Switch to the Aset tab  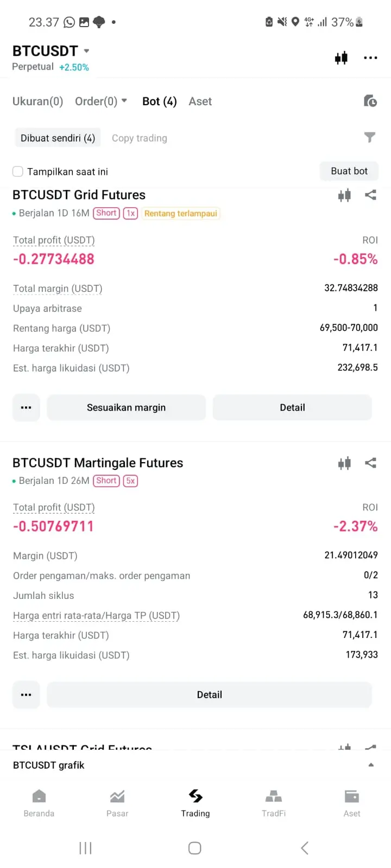(200, 101)
